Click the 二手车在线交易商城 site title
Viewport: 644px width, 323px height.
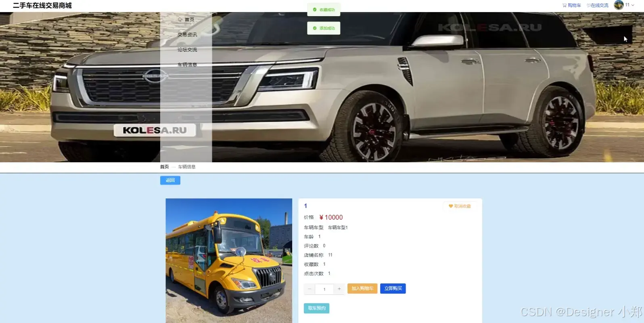(x=42, y=6)
